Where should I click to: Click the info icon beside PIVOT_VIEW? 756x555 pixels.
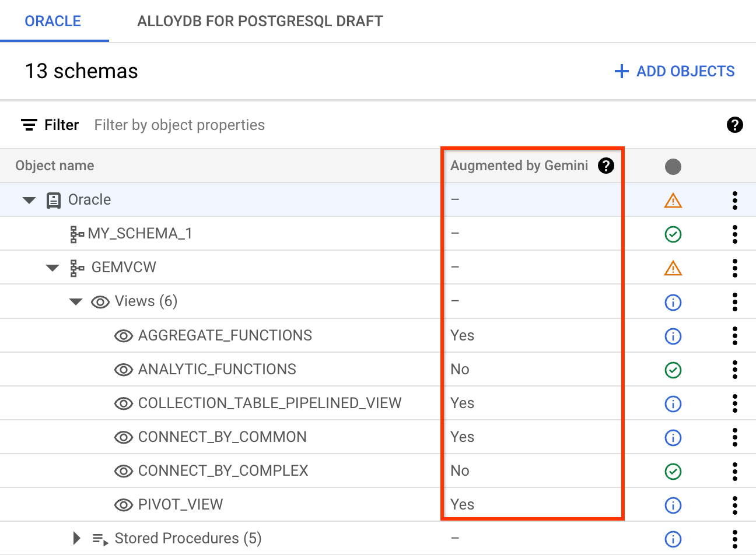673,505
